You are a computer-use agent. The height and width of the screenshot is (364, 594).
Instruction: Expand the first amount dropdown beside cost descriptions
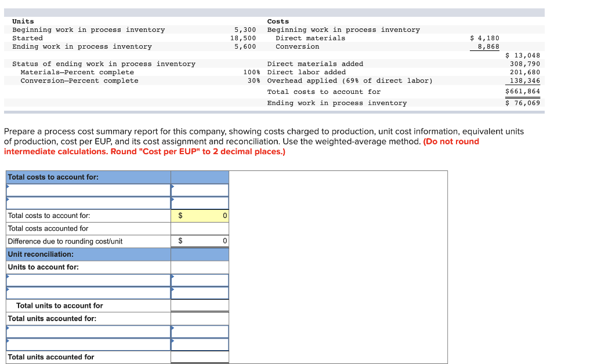click(x=200, y=189)
